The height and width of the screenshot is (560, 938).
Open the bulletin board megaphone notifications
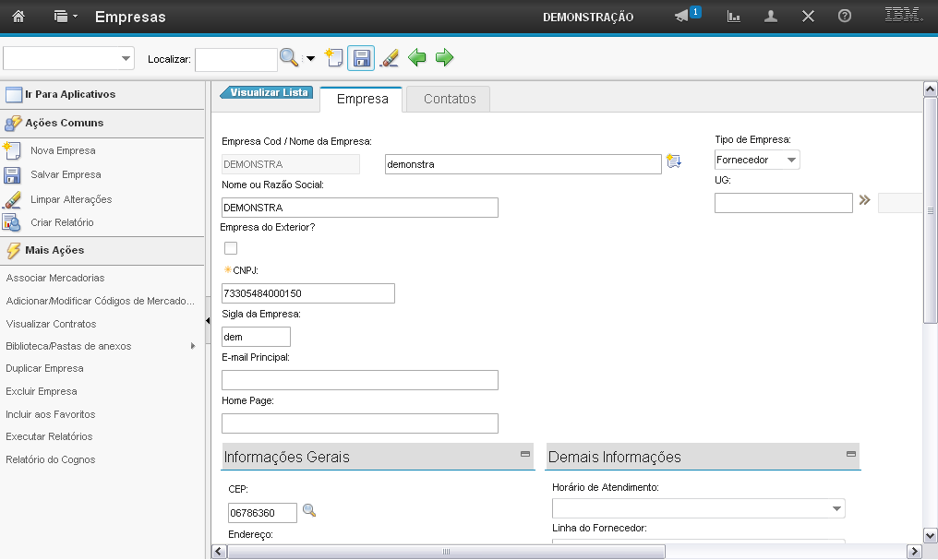tap(684, 17)
